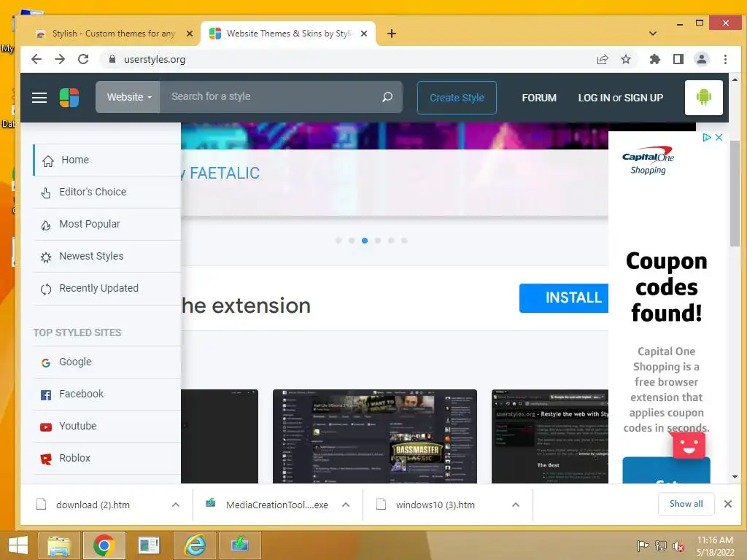
Task: Browse Roblox styles
Action: (107, 458)
